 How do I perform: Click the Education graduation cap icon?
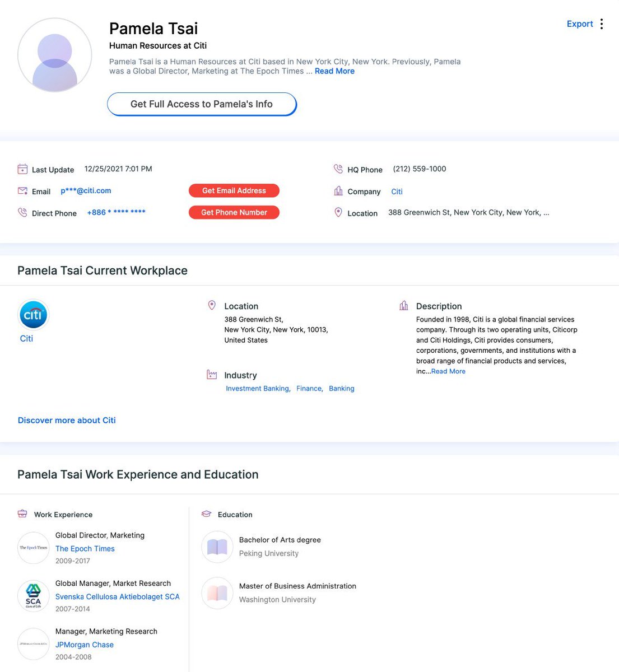206,514
